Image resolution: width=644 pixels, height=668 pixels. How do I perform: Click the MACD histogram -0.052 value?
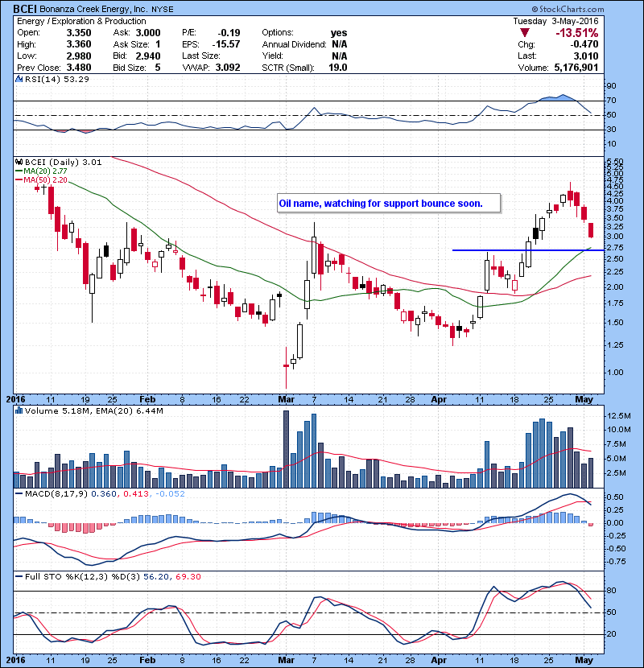(x=170, y=494)
